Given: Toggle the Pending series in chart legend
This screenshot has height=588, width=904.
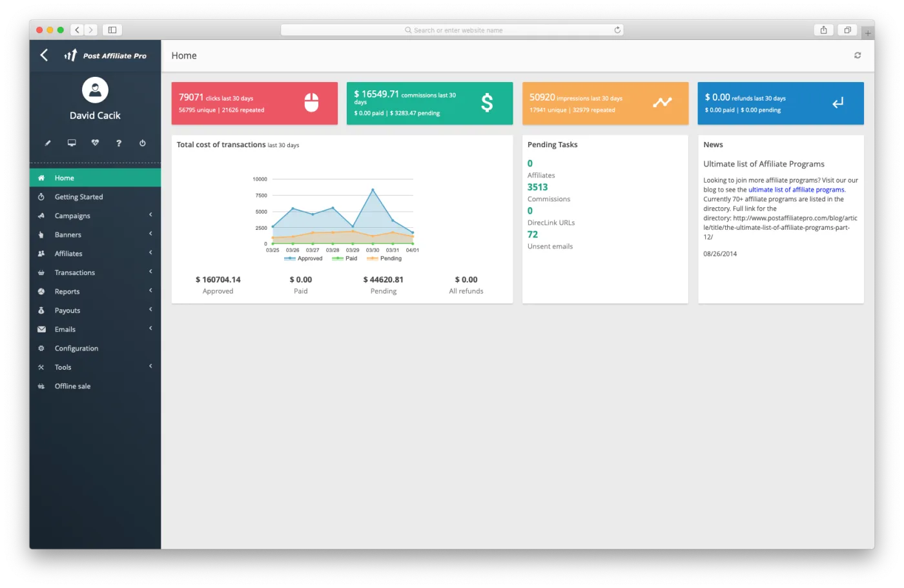Looking at the screenshot, I should click(x=384, y=258).
